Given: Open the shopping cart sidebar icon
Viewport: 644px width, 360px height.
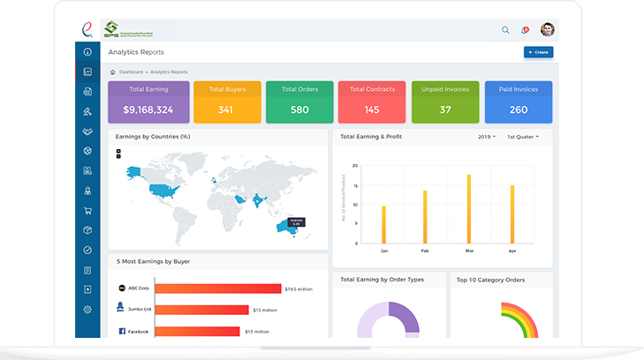Looking at the screenshot, I should [x=87, y=211].
